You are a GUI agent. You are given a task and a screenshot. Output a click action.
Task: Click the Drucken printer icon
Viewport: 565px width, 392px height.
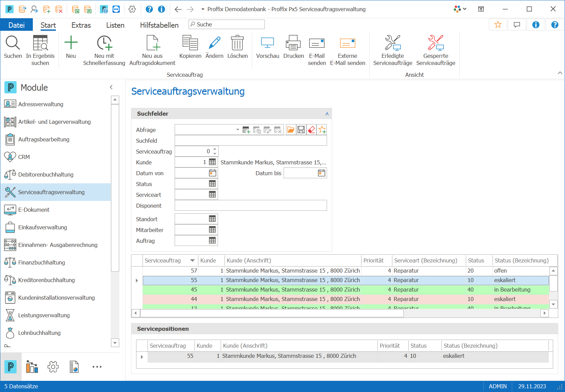[x=293, y=43]
